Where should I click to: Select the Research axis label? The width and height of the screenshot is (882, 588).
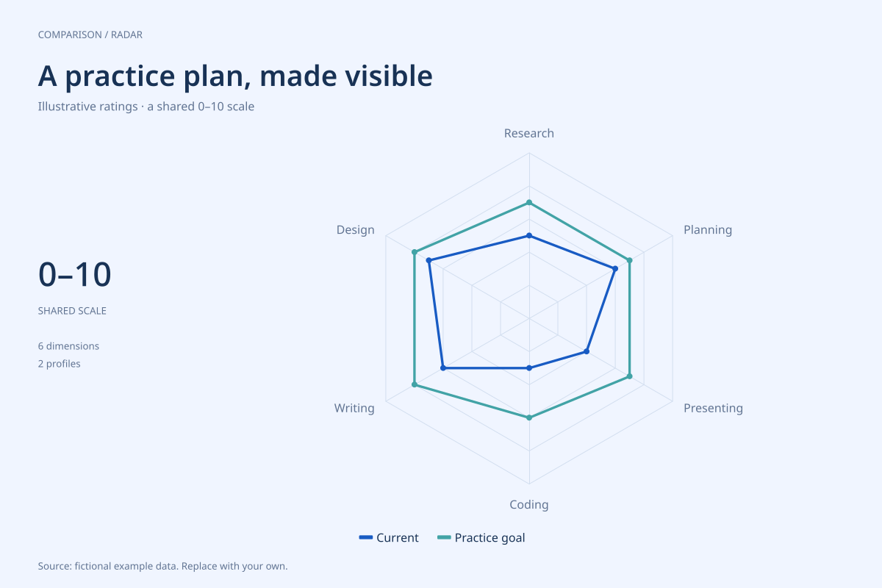[529, 133]
